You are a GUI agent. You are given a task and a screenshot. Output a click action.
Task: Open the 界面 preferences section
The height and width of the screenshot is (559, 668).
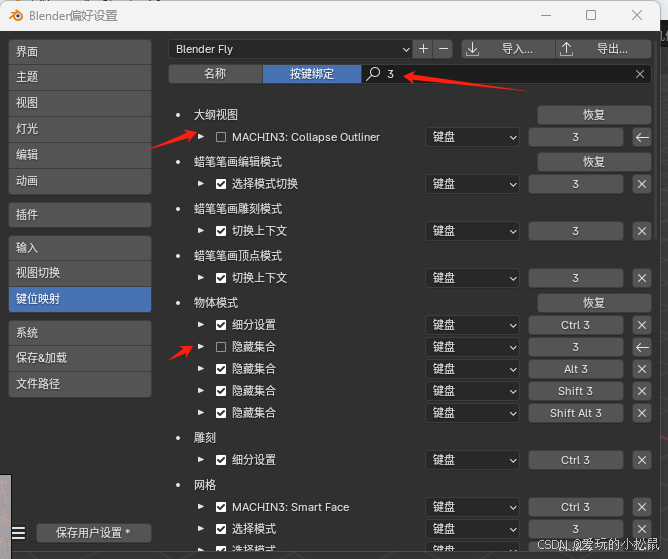pos(80,52)
